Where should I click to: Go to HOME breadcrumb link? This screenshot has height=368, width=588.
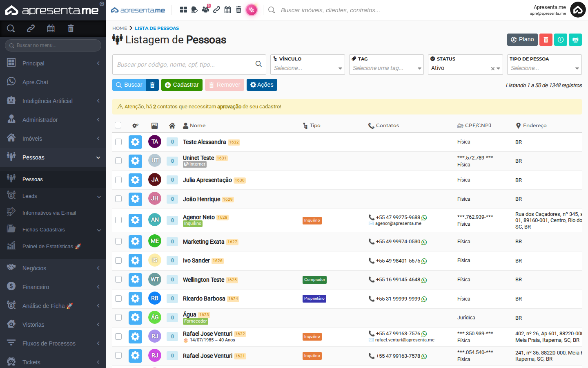[x=120, y=28]
